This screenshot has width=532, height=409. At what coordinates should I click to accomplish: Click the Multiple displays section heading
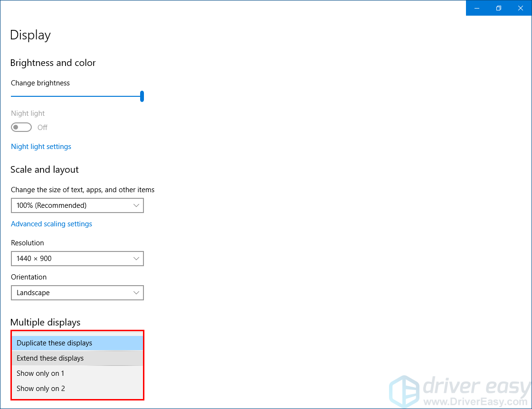tap(45, 323)
